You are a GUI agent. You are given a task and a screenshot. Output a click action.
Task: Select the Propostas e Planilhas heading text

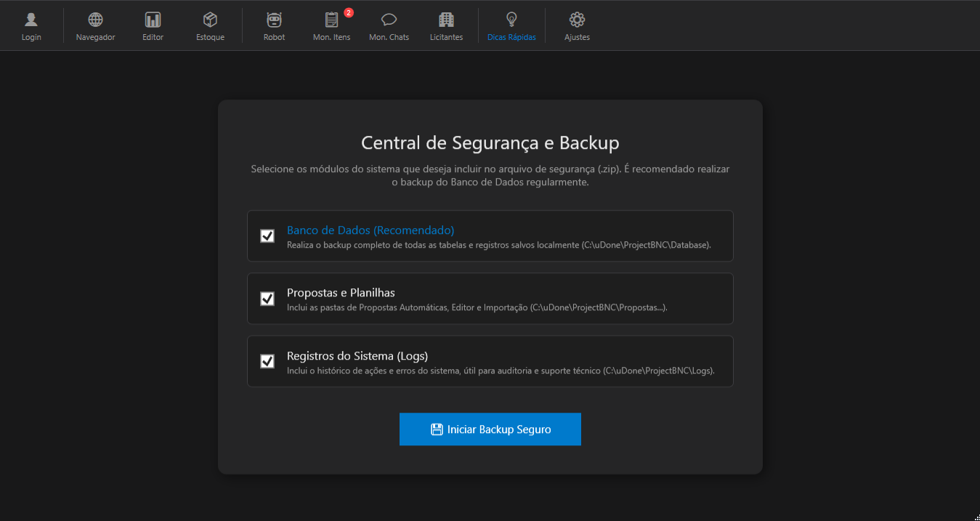tap(341, 293)
